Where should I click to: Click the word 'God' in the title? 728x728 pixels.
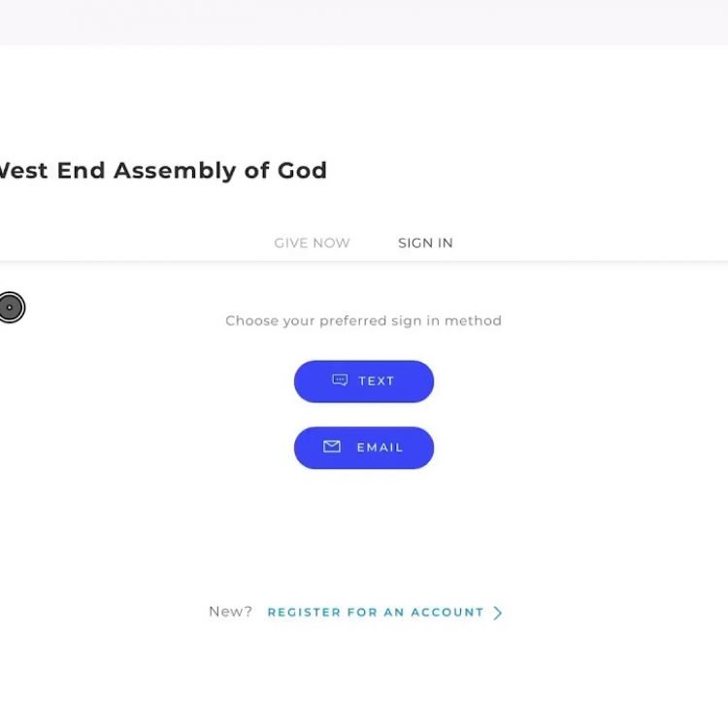pos(302,171)
